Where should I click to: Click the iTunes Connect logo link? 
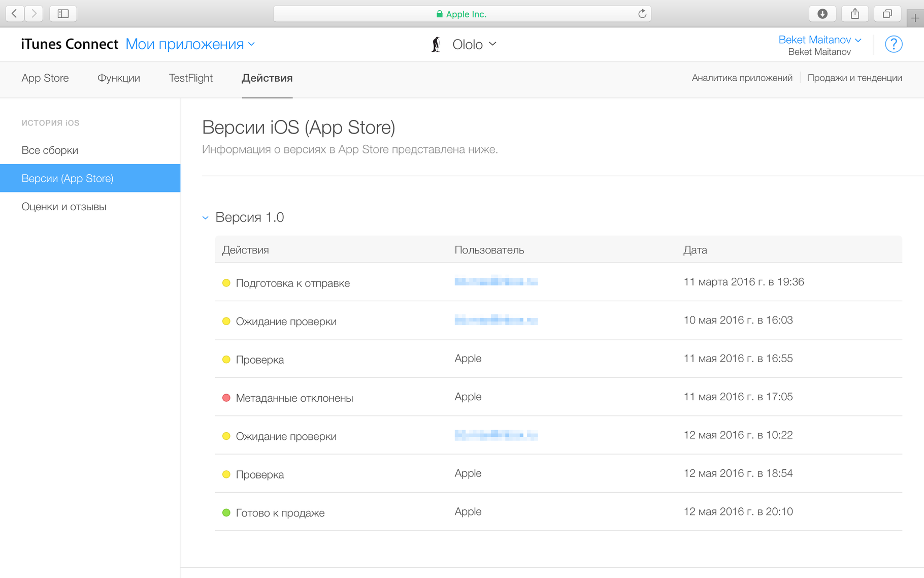coord(70,44)
